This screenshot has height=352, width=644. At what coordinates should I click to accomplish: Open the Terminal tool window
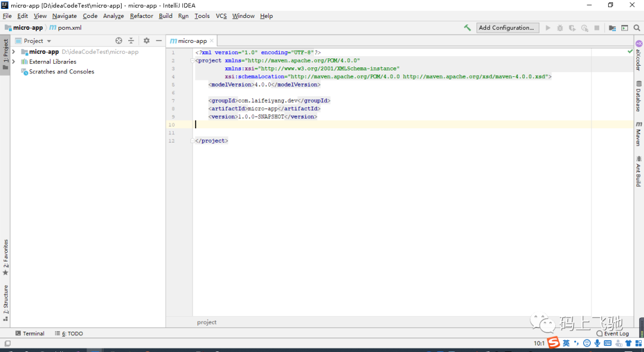(30, 334)
